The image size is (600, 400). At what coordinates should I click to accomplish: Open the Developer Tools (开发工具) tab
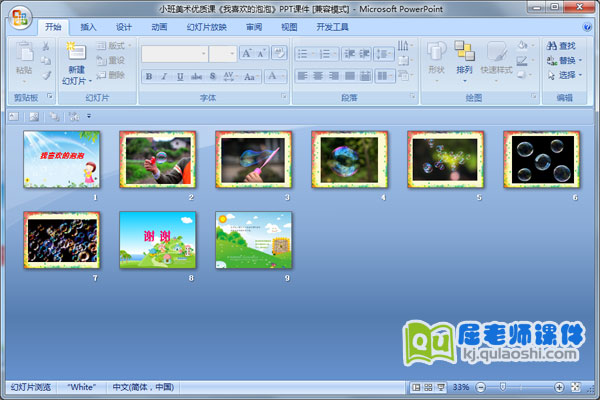[x=332, y=27]
